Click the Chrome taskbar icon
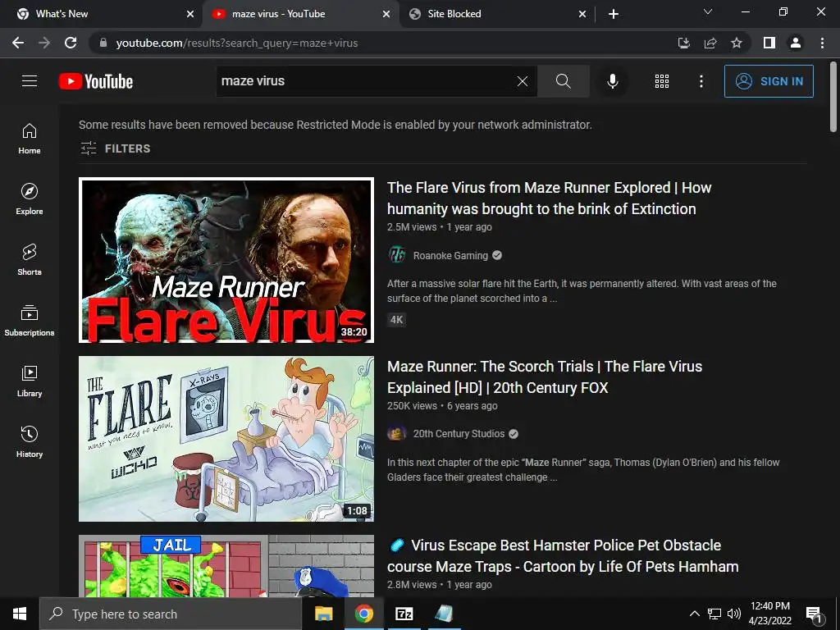Image resolution: width=840 pixels, height=630 pixels. (x=363, y=614)
